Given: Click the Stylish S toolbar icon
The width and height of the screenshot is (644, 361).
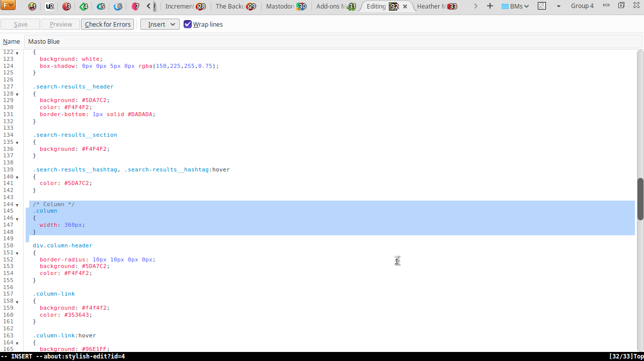Looking at the screenshot, I should (542, 6).
